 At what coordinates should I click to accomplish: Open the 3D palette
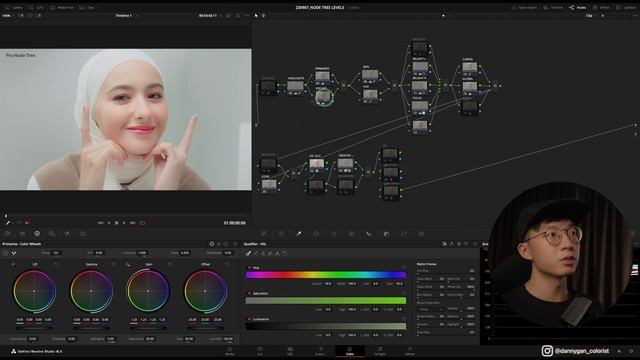(x=421, y=233)
